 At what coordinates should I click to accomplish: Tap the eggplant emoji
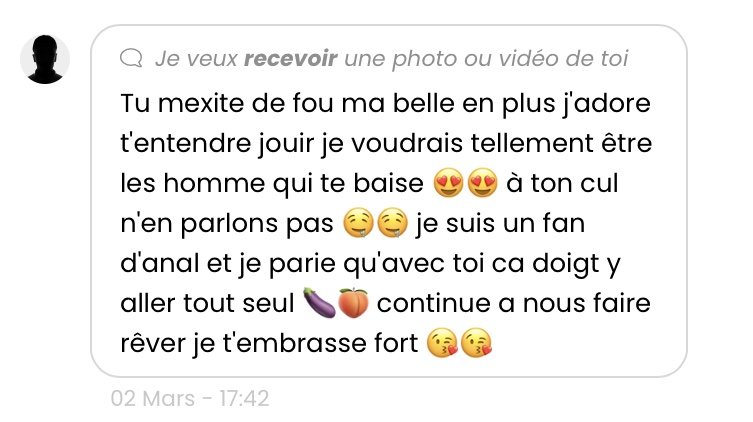(x=319, y=303)
